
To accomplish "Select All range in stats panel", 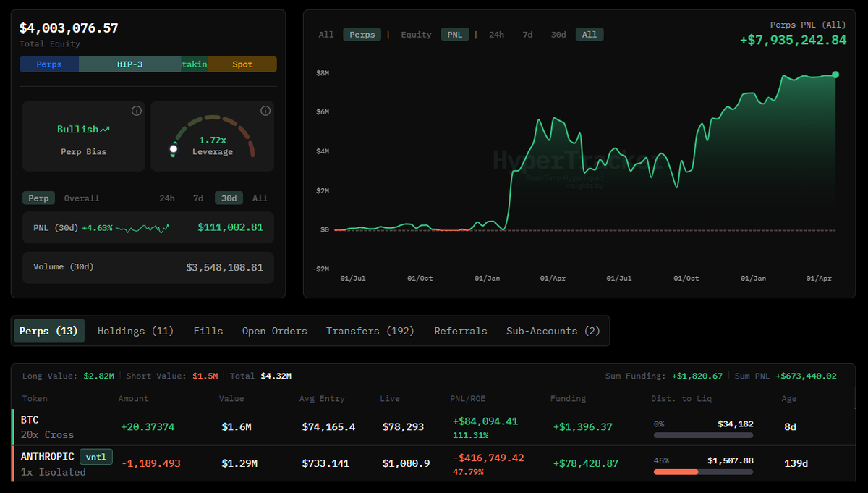I will (260, 198).
